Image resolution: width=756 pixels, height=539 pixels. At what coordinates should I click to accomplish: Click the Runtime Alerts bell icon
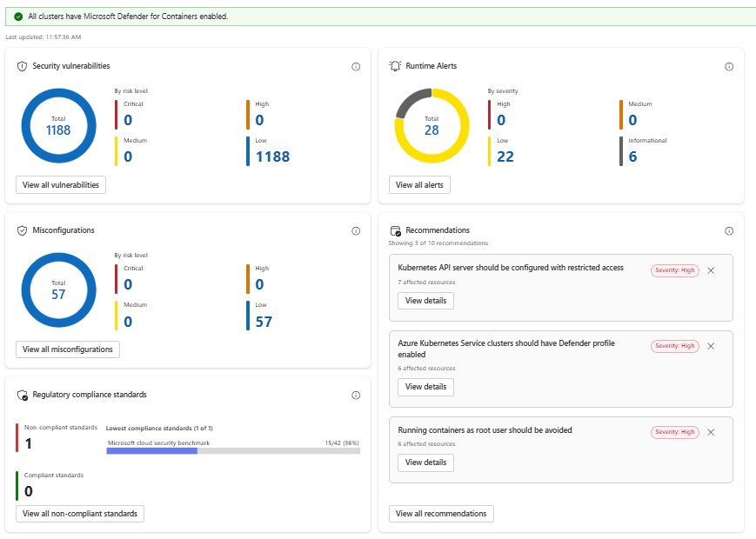point(395,66)
